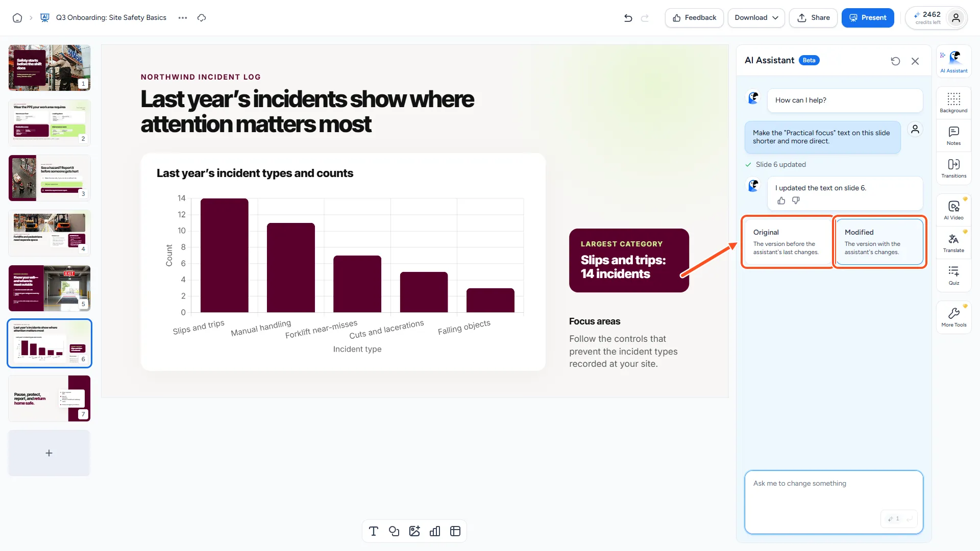The image size is (980, 551).
Task: Close the AI Assistant panel
Action: point(915,61)
